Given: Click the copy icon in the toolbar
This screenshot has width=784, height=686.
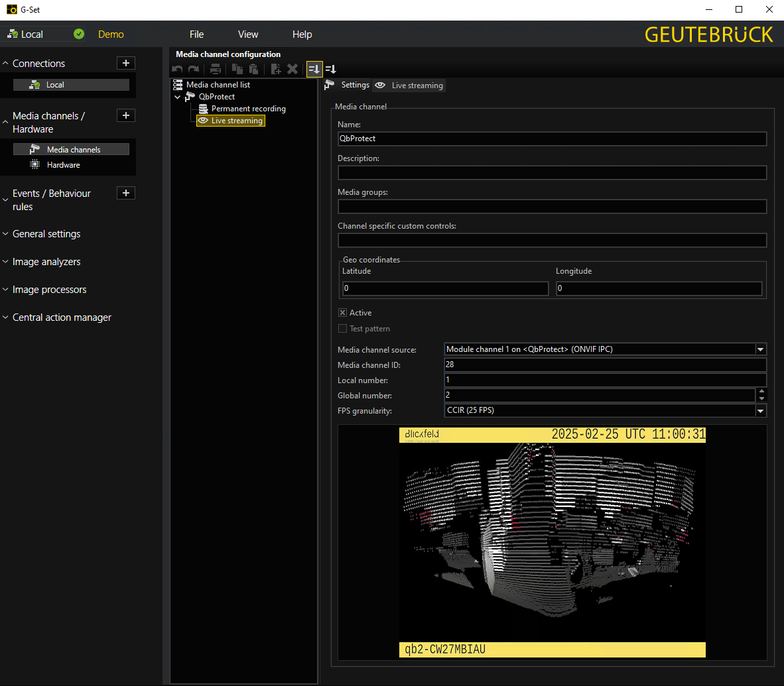Looking at the screenshot, I should (x=237, y=69).
